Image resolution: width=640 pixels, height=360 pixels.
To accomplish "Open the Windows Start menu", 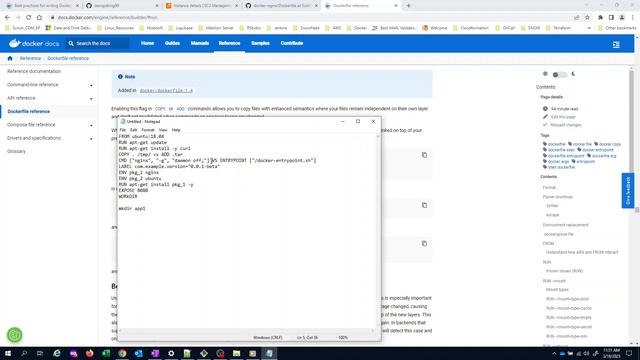I will tap(7, 353).
